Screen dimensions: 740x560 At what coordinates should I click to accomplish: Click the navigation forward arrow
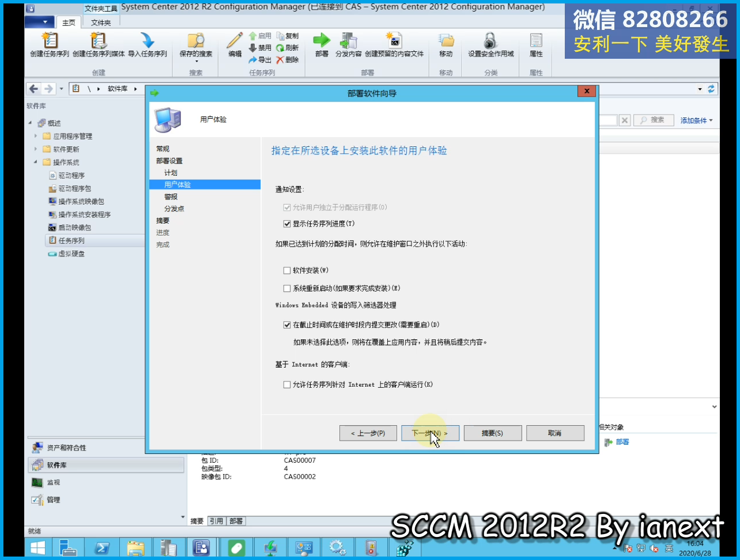[48, 89]
